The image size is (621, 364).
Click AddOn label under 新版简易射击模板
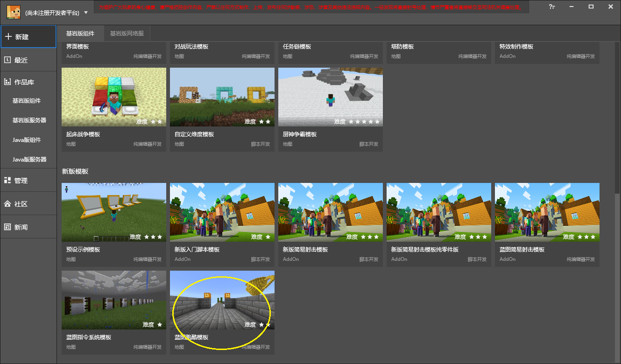point(290,259)
